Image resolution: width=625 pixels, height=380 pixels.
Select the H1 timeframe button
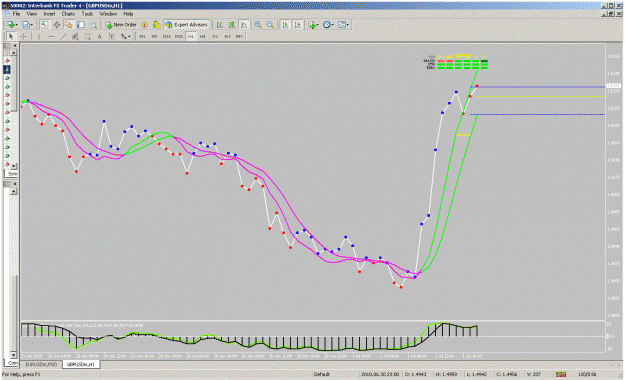[x=191, y=36]
